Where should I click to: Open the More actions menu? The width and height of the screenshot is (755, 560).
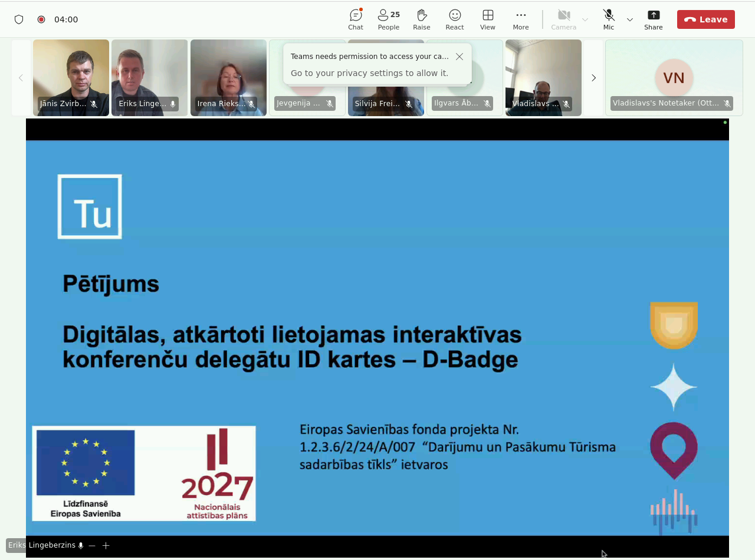[521, 19]
